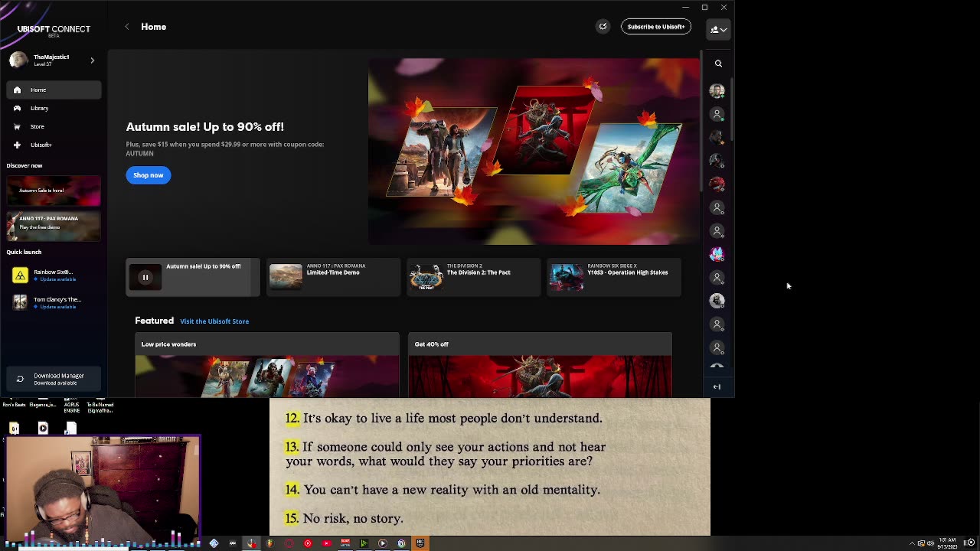Open the green arrow taskbar icon
Viewport: 980px width, 551px height.
(364, 543)
